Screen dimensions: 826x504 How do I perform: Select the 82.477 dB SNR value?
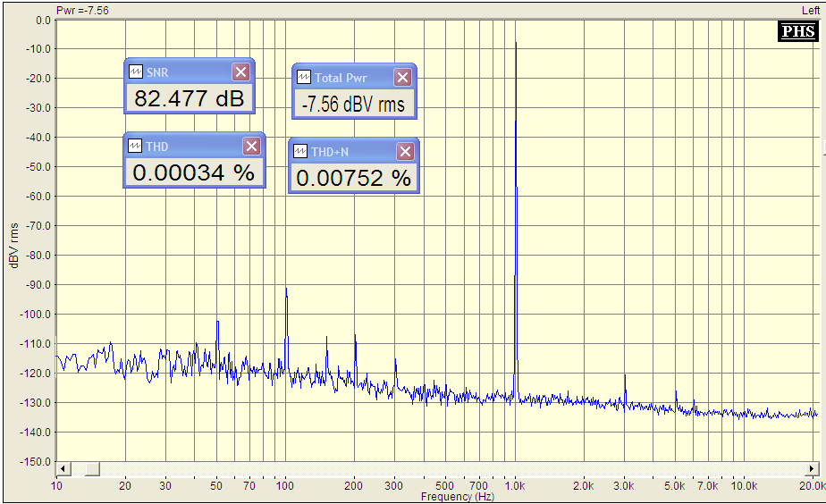click(190, 98)
